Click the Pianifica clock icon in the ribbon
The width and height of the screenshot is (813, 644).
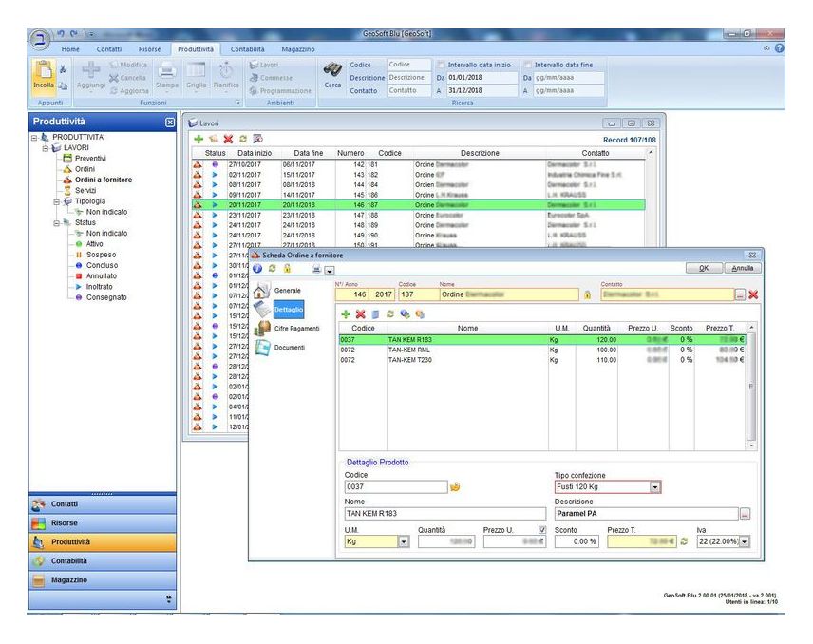226,69
